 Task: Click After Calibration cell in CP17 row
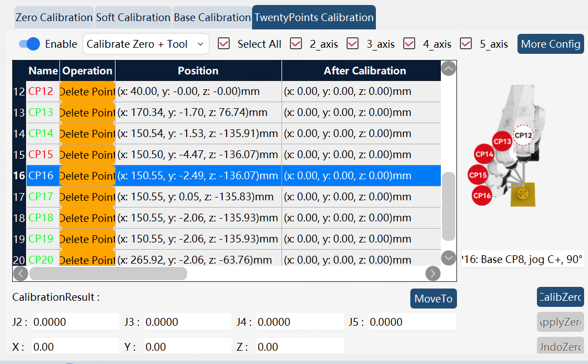click(x=361, y=197)
